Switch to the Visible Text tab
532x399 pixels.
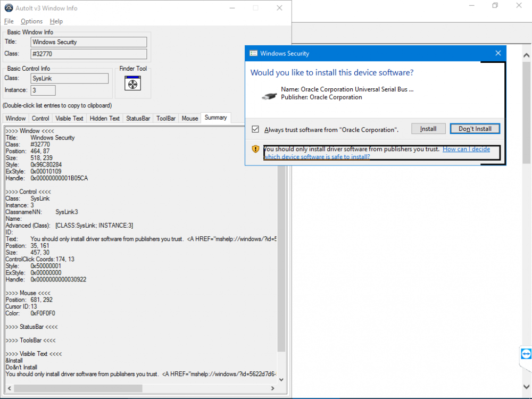pos(69,119)
